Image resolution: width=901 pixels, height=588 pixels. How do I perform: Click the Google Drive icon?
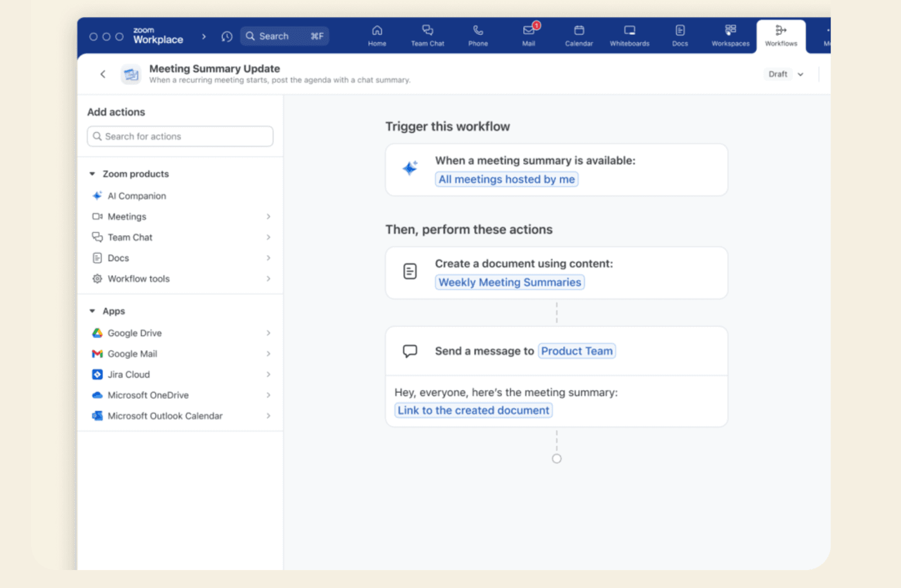point(97,333)
